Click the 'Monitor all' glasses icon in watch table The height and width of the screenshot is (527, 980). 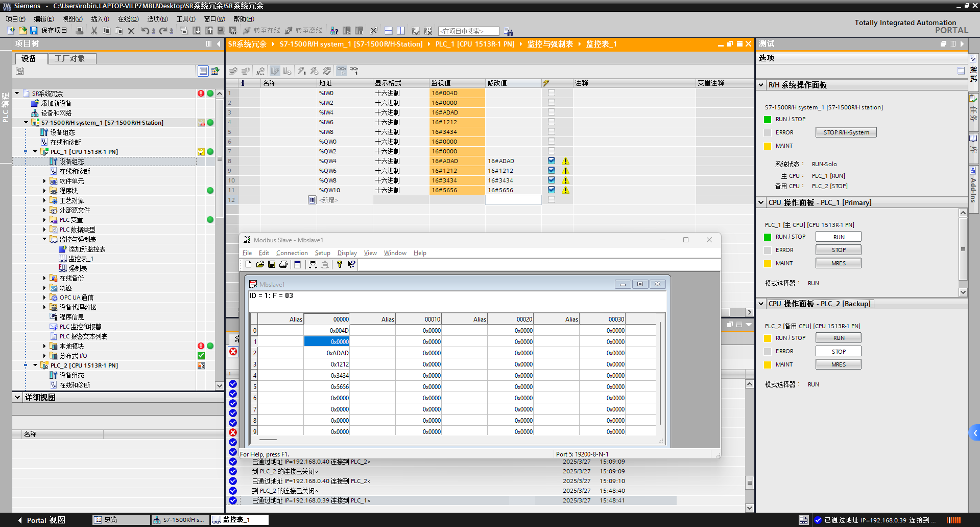342,71
